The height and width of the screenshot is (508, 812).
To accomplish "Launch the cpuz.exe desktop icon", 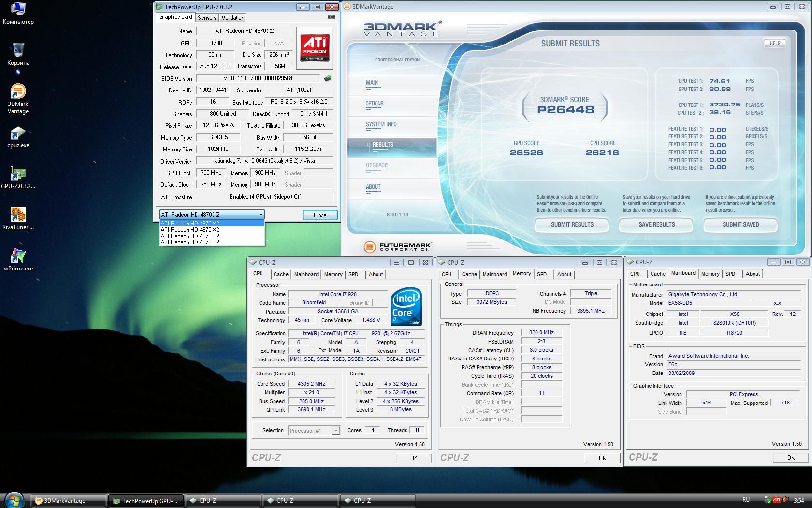I will [18, 137].
